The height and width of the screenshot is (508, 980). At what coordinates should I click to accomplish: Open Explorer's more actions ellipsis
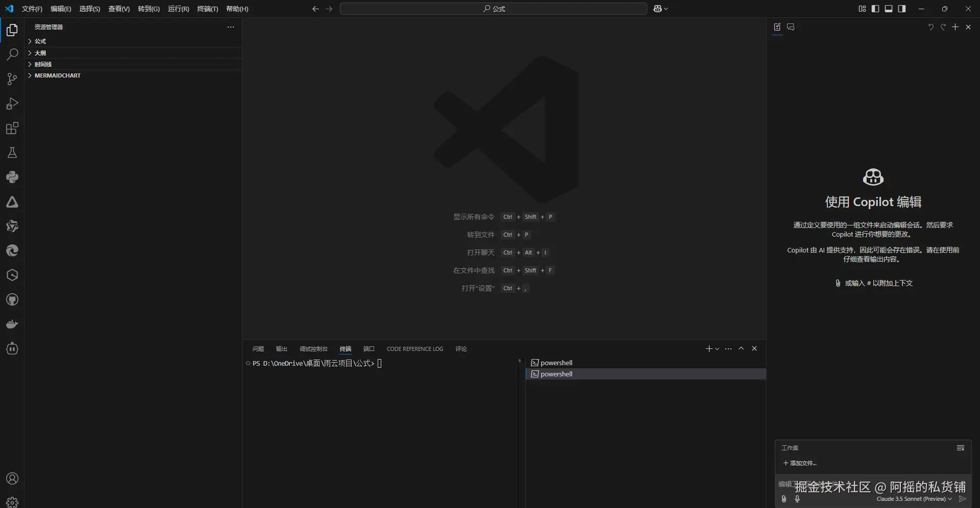tap(231, 27)
